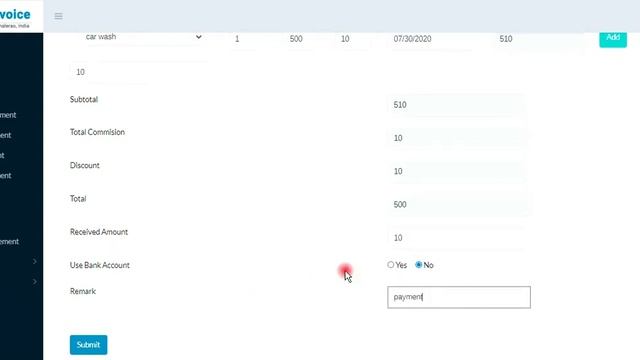
Task: Open the car wash service dropdown
Action: coord(143,37)
